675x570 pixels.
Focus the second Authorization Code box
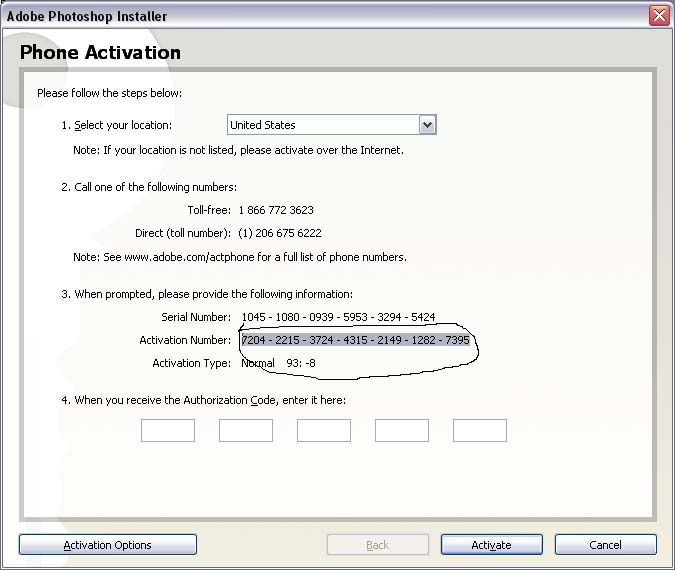point(246,431)
